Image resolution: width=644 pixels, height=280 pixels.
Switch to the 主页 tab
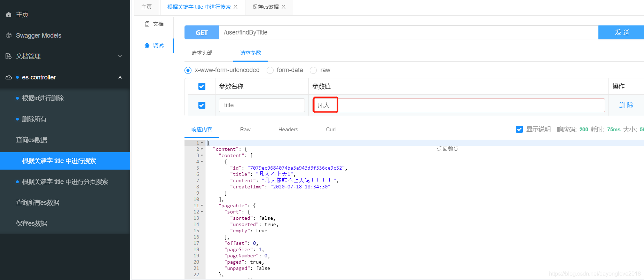[x=147, y=7]
